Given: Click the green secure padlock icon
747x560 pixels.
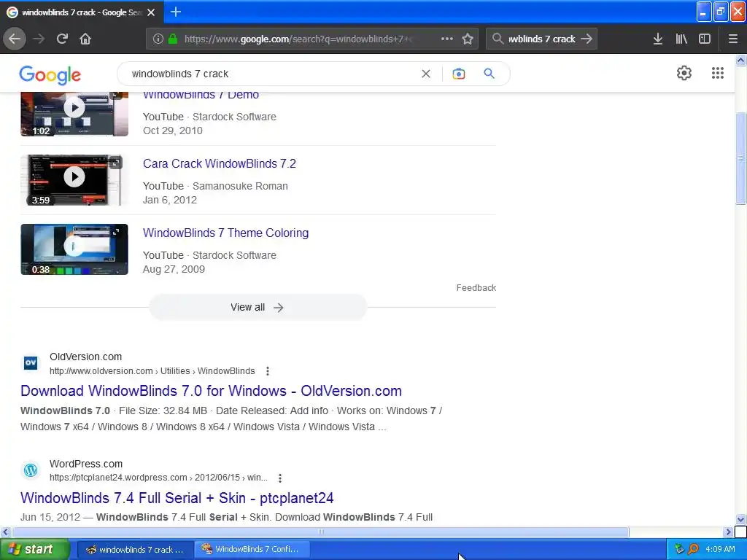Looking at the screenshot, I should tap(172, 39).
